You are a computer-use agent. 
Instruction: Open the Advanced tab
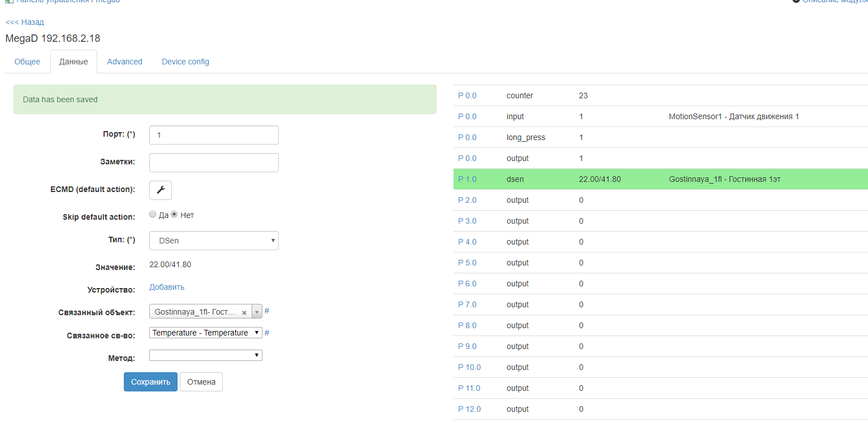pos(124,62)
